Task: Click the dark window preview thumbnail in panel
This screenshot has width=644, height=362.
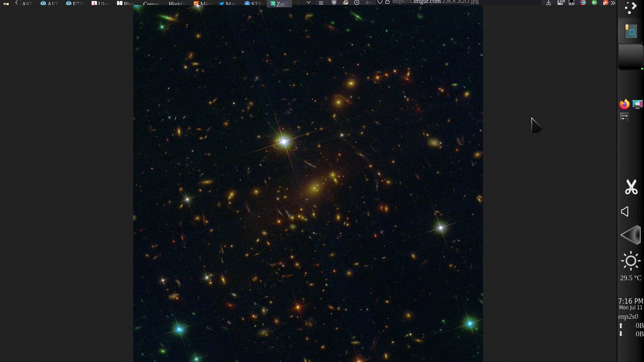Action: pos(631,57)
